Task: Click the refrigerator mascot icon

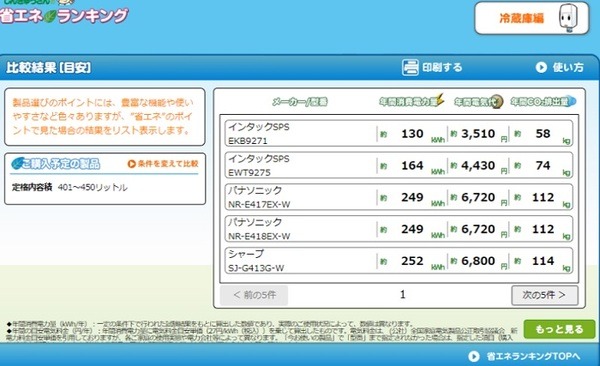Action: pyautogui.click(x=568, y=18)
